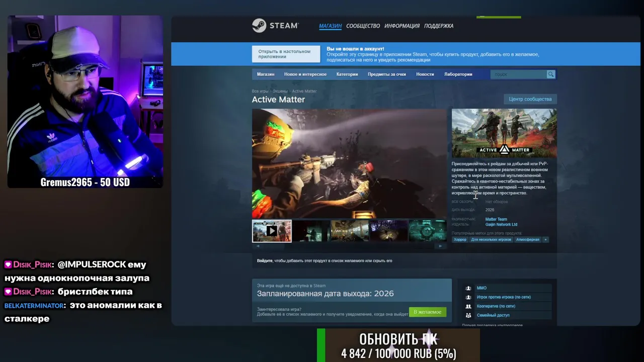Click the search magnifier icon

click(551, 74)
